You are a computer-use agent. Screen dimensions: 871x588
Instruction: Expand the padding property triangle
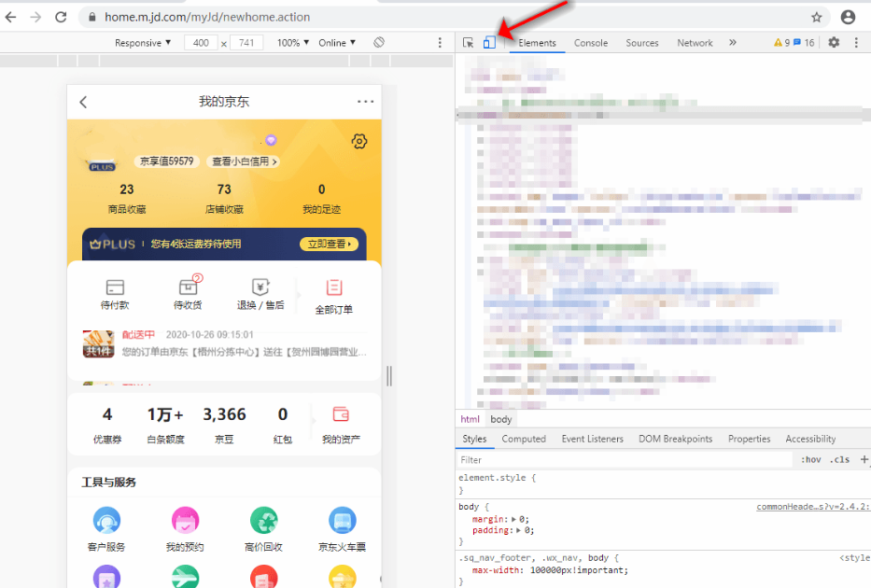(x=518, y=530)
